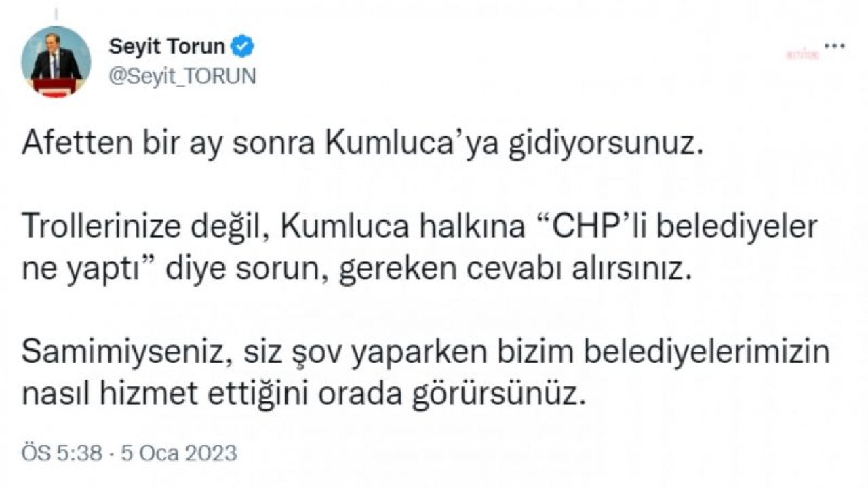The width and height of the screenshot is (868, 488).
Task: Click the 5 Oca 2023 date
Action: click(179, 453)
